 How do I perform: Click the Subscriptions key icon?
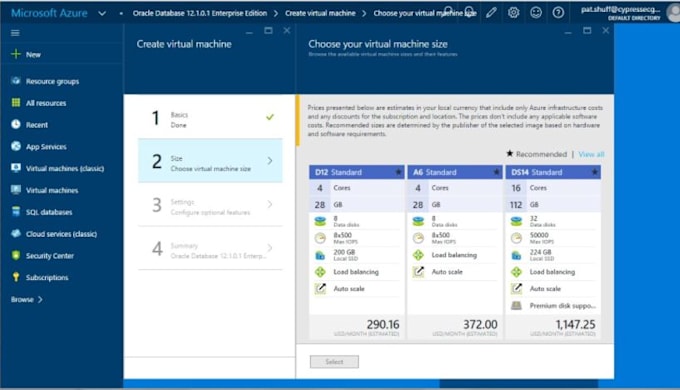tap(16, 277)
